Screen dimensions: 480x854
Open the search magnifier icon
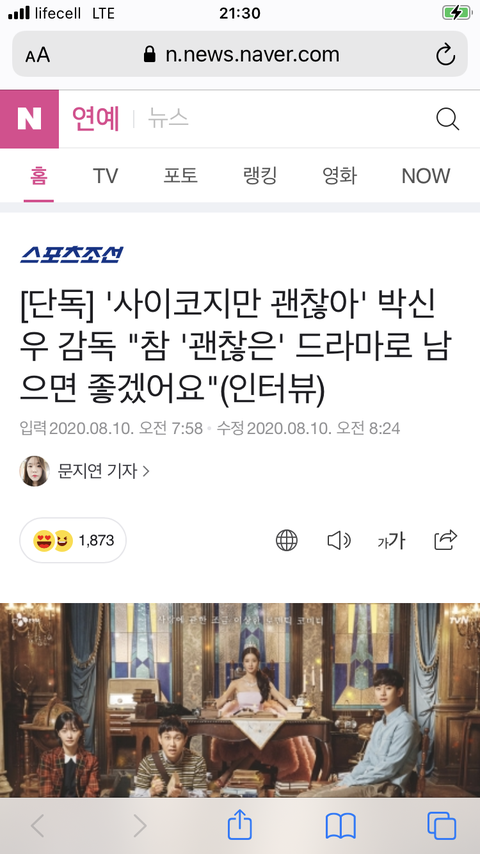click(x=447, y=119)
